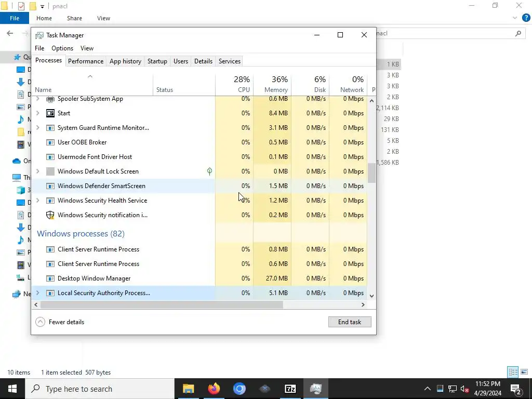Switch to the Details tab
The image size is (532, 399).
pos(203,61)
